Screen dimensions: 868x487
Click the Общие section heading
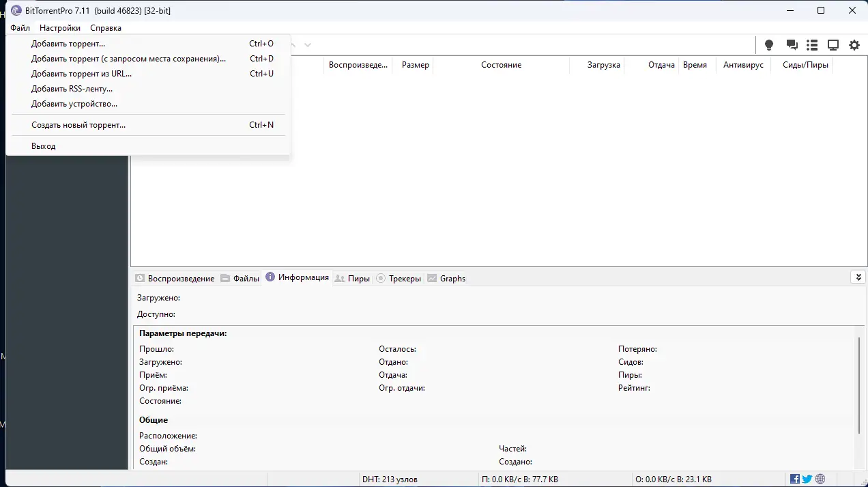[154, 420]
